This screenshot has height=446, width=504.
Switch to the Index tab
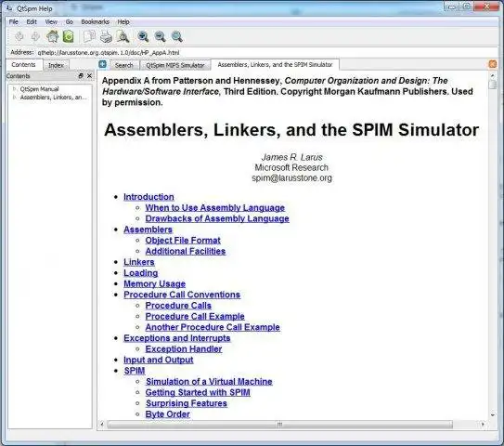[x=56, y=65]
